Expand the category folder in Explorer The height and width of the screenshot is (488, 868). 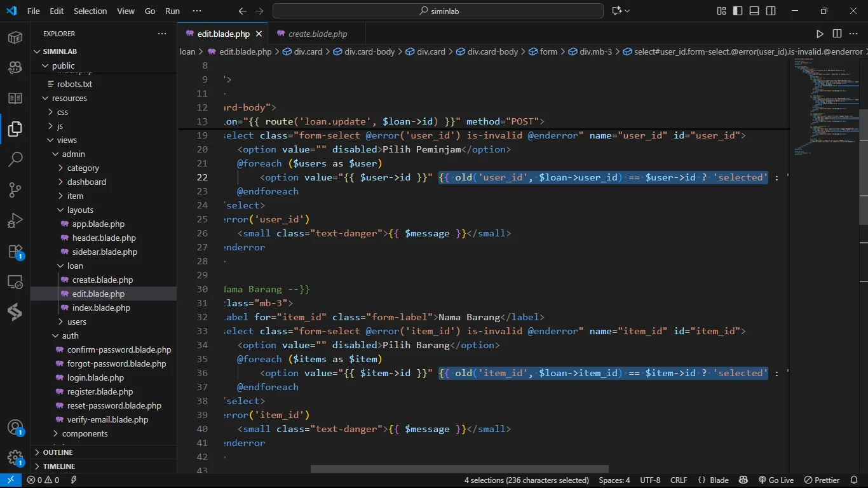pyautogui.click(x=83, y=168)
